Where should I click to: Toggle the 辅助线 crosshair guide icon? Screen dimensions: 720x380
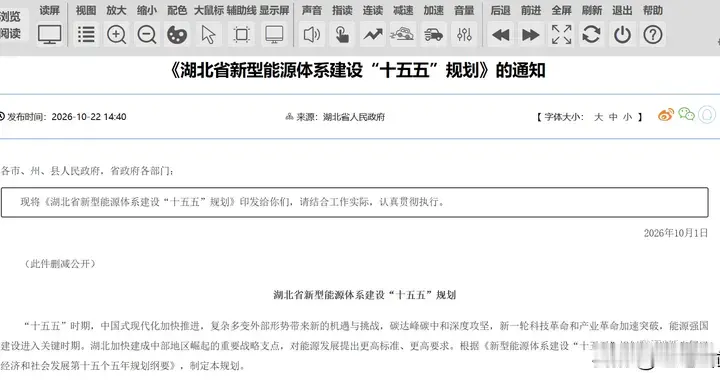pos(242,34)
